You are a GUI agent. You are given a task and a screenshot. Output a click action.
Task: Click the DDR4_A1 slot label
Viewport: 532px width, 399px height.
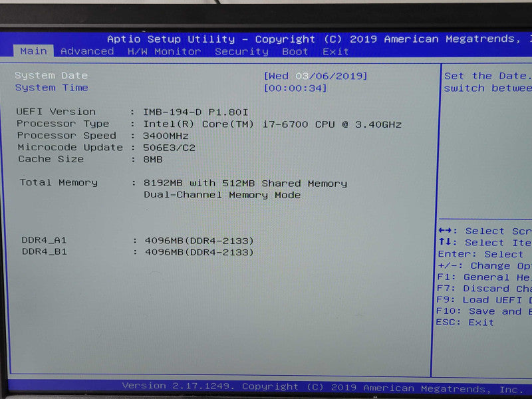(x=44, y=240)
